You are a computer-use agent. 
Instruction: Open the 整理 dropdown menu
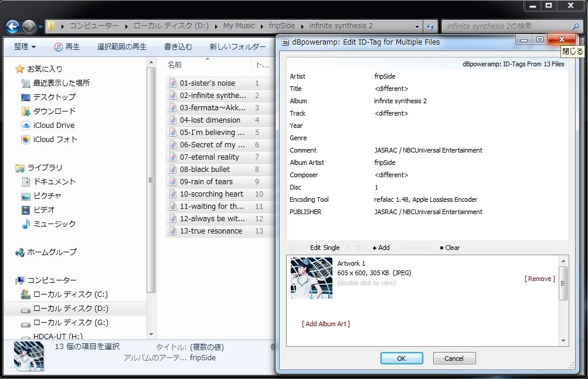point(25,47)
